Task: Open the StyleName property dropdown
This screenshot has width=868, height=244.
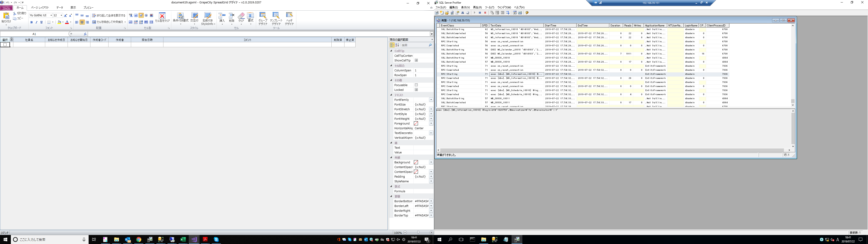Action: click(x=431, y=181)
